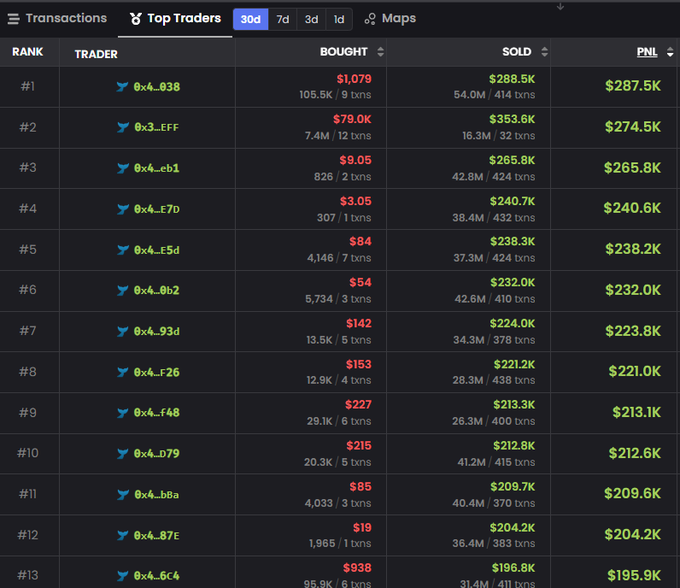Open trader 0x4...f48 address link
This screenshot has height=588, width=680.
tap(157, 412)
